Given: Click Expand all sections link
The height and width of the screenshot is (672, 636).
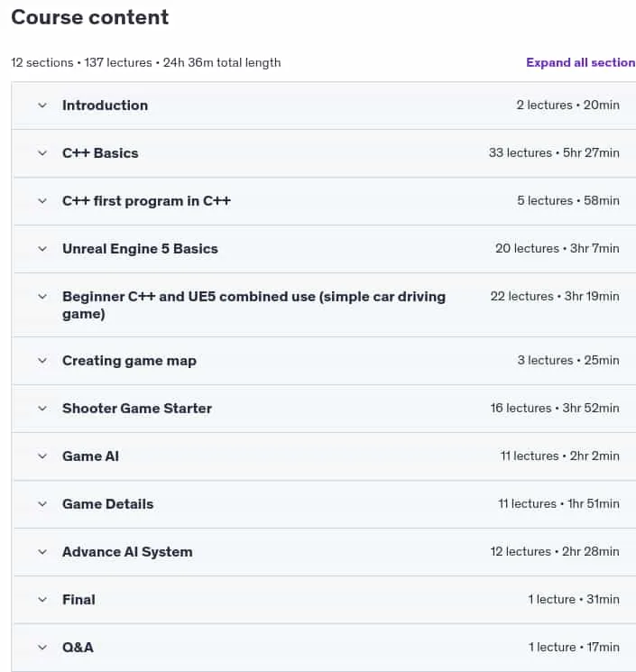Looking at the screenshot, I should click(x=581, y=62).
